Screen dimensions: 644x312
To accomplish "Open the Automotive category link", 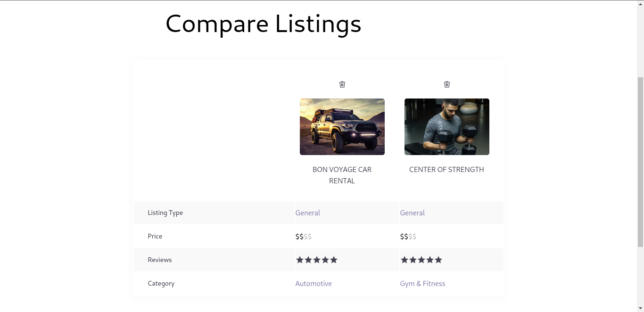I will (x=314, y=284).
